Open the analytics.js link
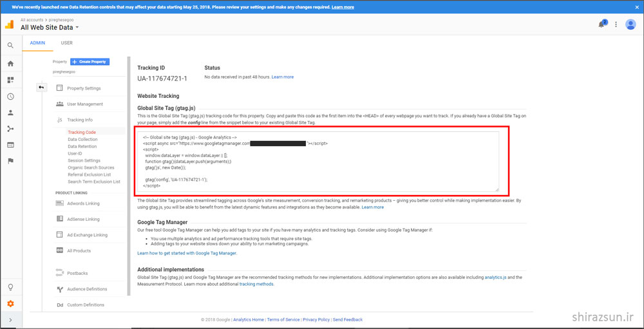This screenshot has height=329, width=644. (x=496, y=277)
